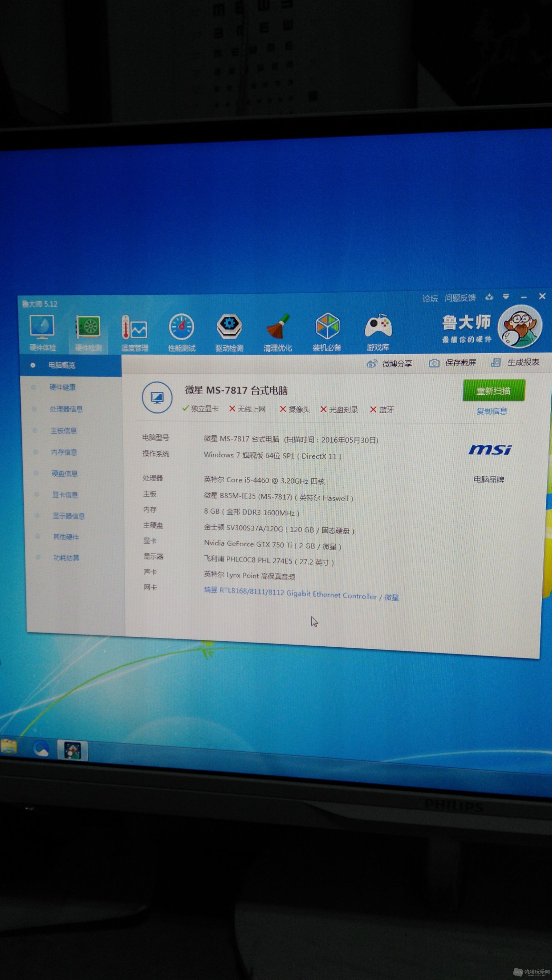Click the 8 GB 金邦 DDR3 memory text
The width and height of the screenshot is (552, 980).
(x=251, y=513)
